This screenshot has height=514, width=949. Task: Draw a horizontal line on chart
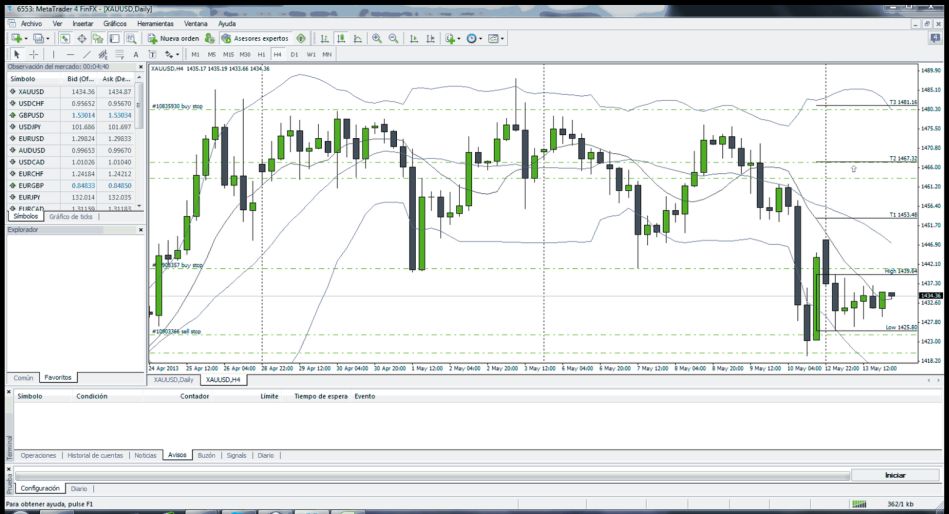(x=70, y=54)
